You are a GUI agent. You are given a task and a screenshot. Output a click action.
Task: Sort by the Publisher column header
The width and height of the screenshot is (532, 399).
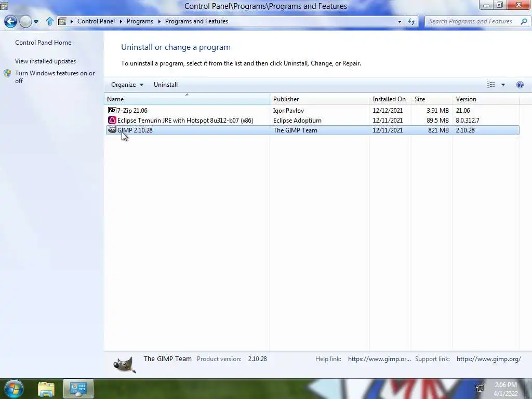(320, 99)
